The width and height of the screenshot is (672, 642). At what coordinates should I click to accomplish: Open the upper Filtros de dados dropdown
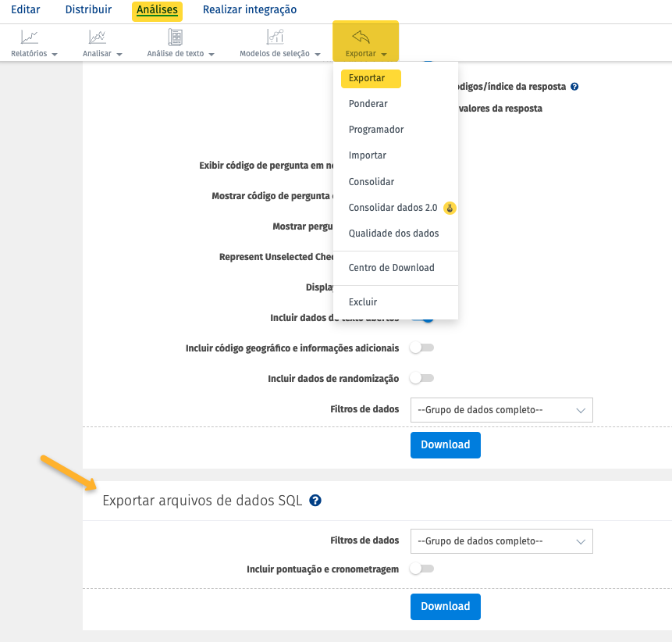coord(501,409)
